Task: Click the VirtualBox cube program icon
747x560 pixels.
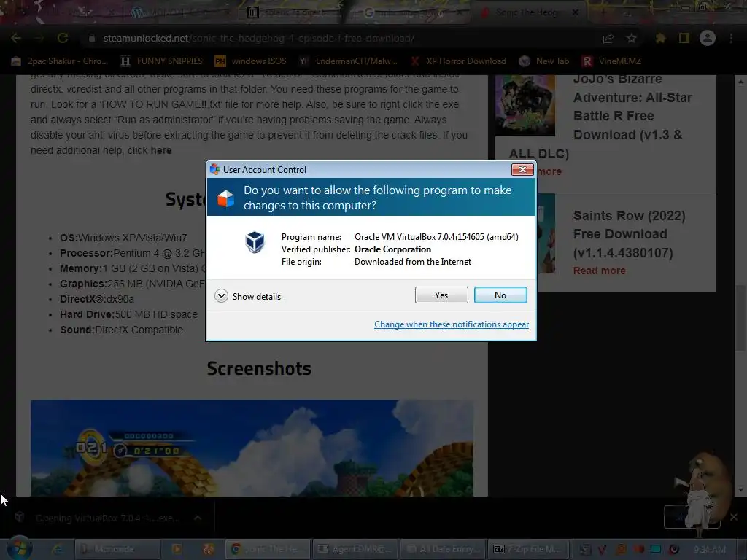Action: (255, 242)
